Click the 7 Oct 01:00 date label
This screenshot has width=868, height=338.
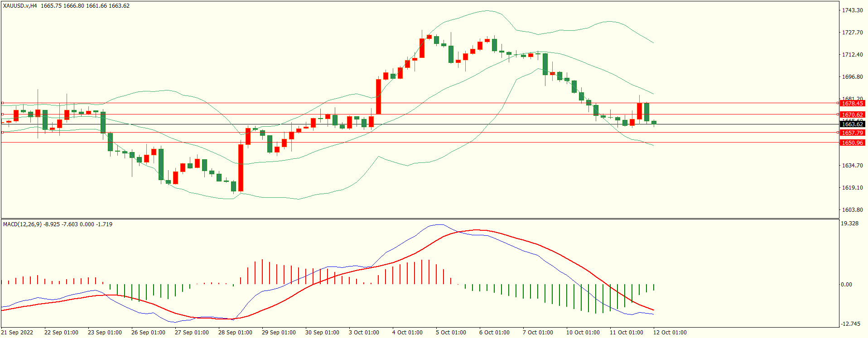click(538, 333)
